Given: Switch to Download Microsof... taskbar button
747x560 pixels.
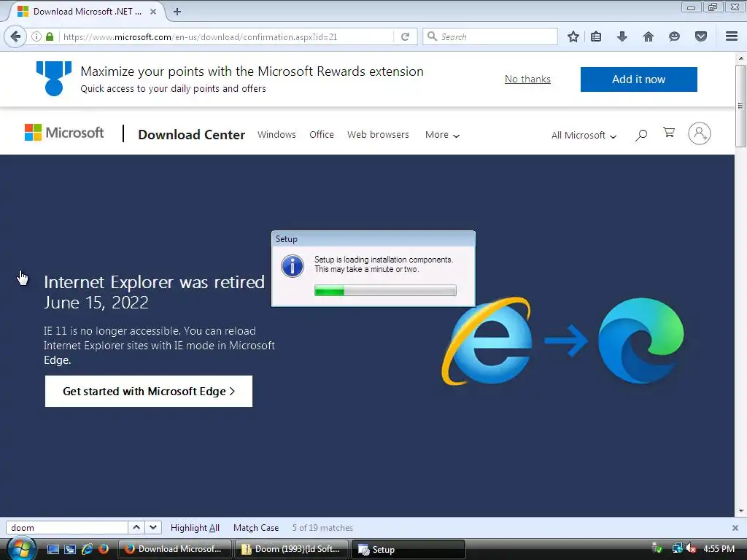Looking at the screenshot, I should click(175, 549).
